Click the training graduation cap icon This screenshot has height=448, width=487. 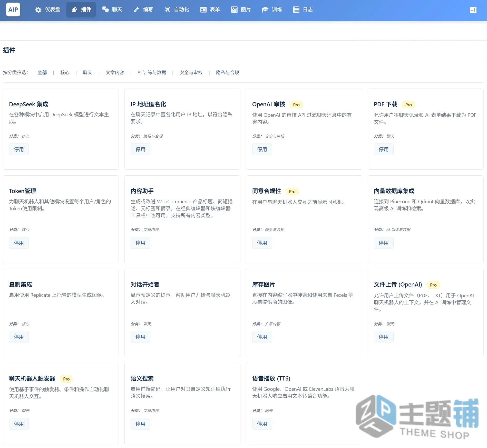(265, 10)
